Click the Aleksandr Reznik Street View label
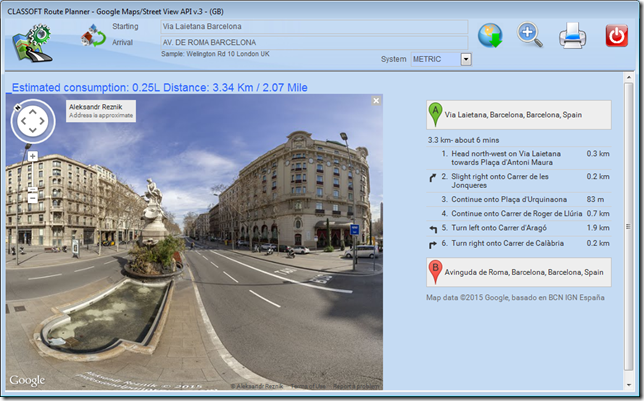The image size is (644, 401). click(x=101, y=111)
